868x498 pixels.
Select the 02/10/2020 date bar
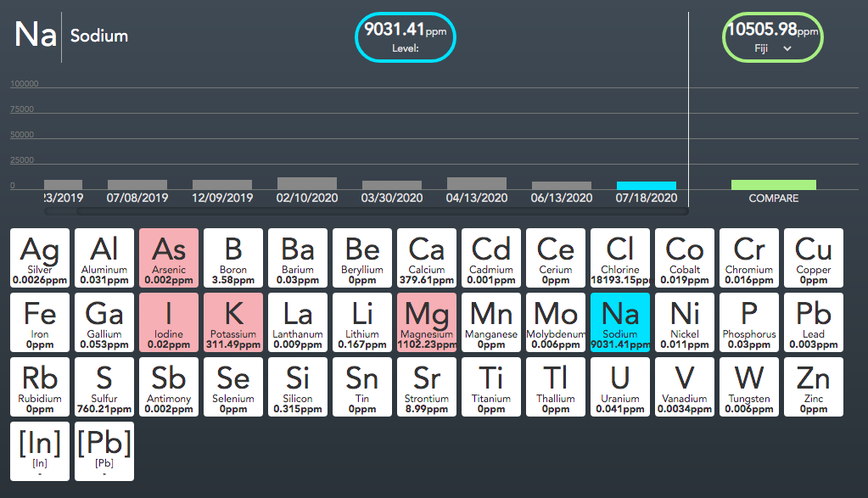pos(307,183)
